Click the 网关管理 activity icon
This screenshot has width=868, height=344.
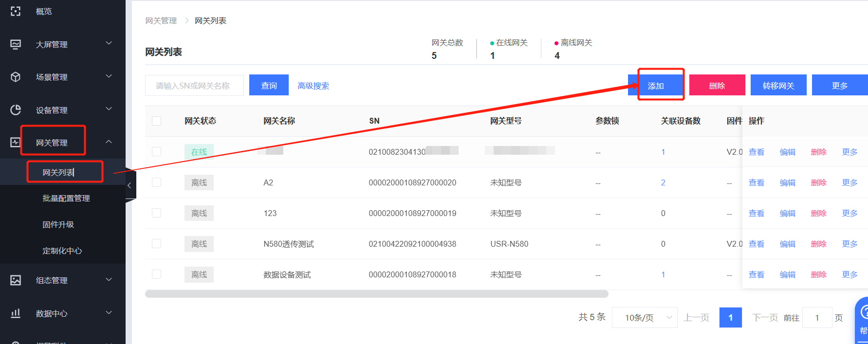[16, 143]
